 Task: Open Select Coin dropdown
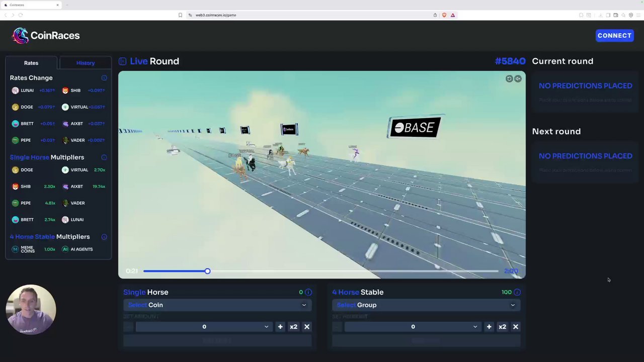pos(217,305)
